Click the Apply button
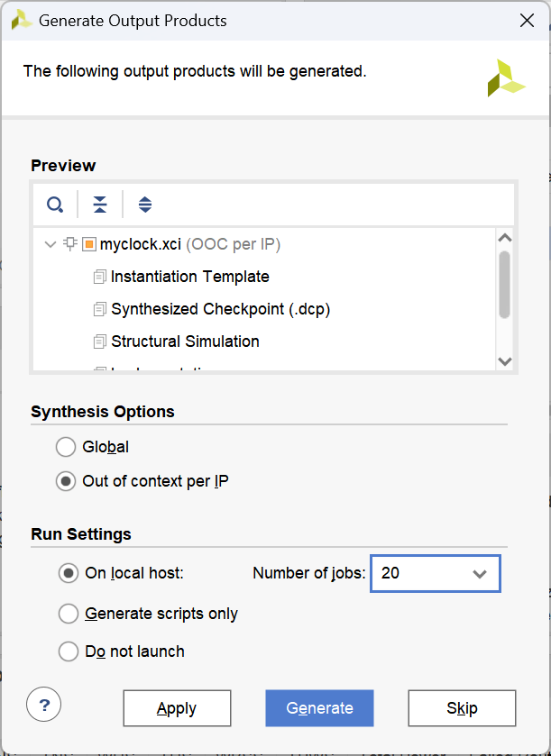 (177, 708)
